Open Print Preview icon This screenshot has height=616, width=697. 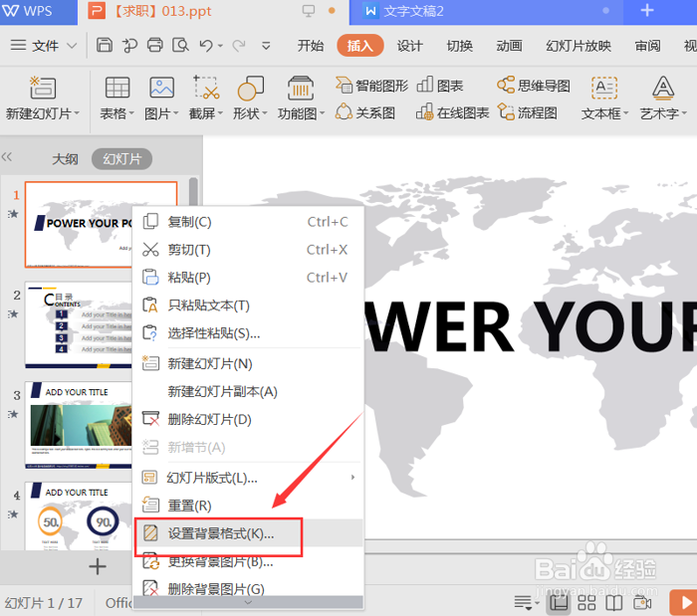(x=180, y=46)
